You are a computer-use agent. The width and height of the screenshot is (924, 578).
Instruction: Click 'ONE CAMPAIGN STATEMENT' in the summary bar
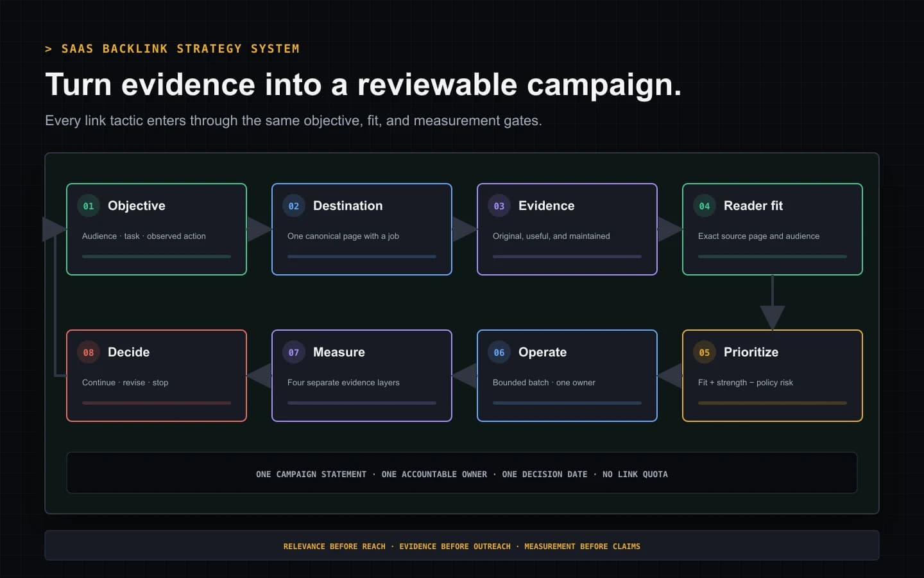point(311,475)
